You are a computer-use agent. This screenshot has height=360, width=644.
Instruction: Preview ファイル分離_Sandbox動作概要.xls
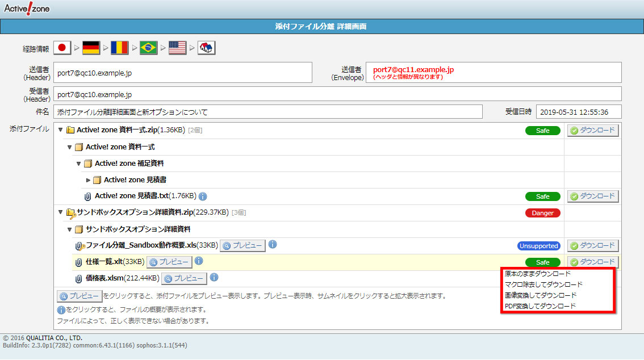tap(242, 246)
